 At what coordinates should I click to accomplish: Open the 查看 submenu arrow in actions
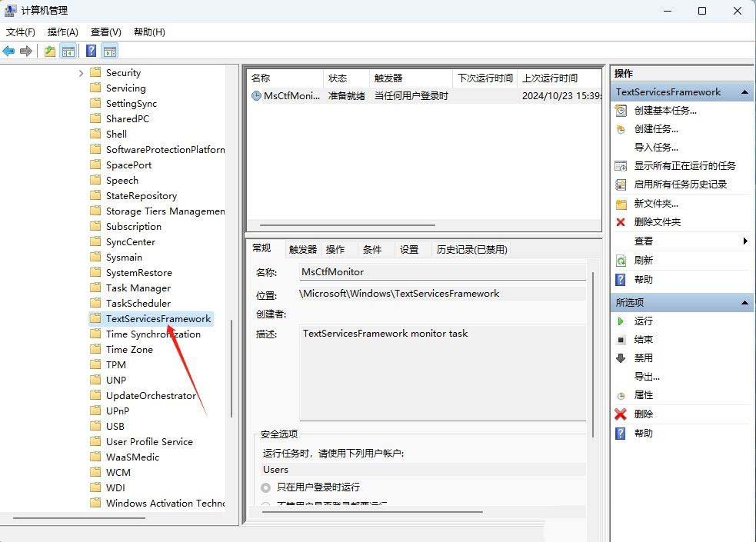(x=744, y=241)
